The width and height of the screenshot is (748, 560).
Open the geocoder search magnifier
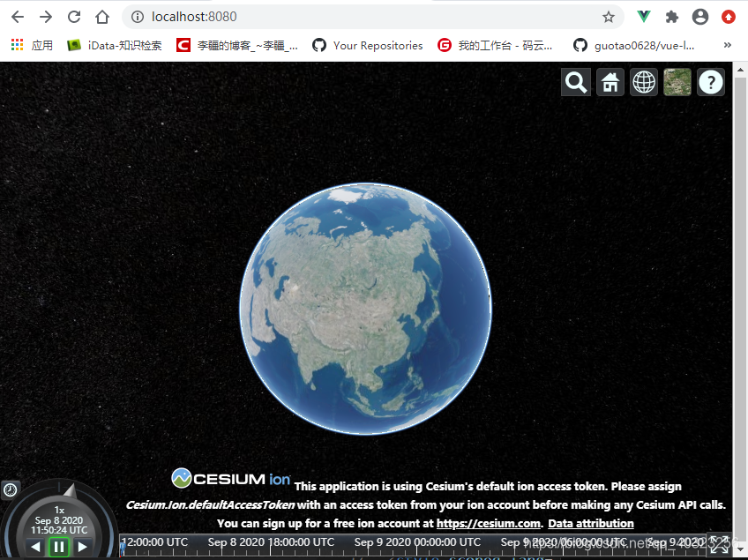pyautogui.click(x=575, y=81)
